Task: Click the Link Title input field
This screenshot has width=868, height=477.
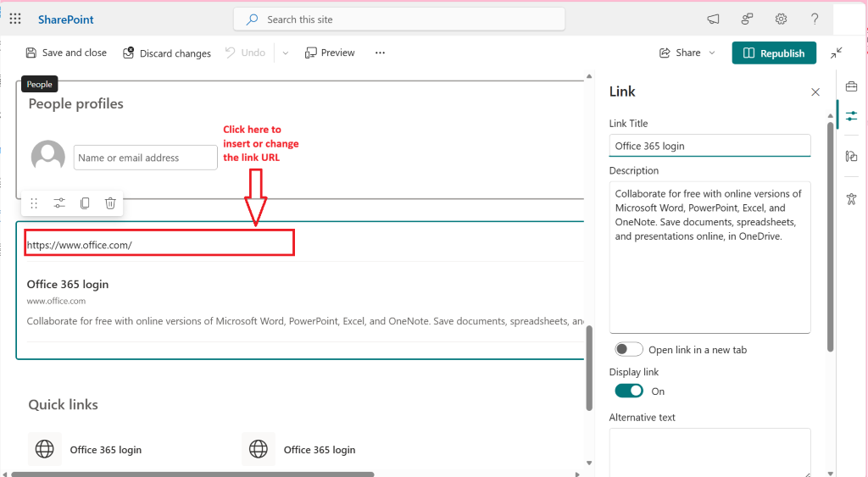Action: tap(709, 146)
